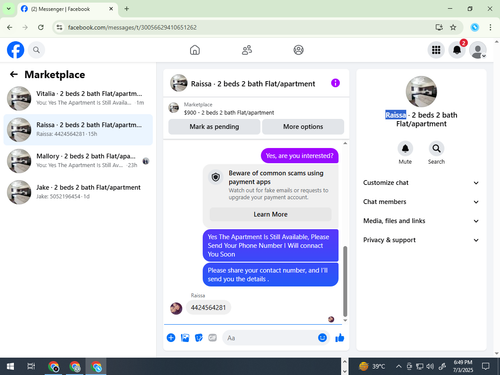
Task: Open the blue browser extension icon
Action: [475, 27]
